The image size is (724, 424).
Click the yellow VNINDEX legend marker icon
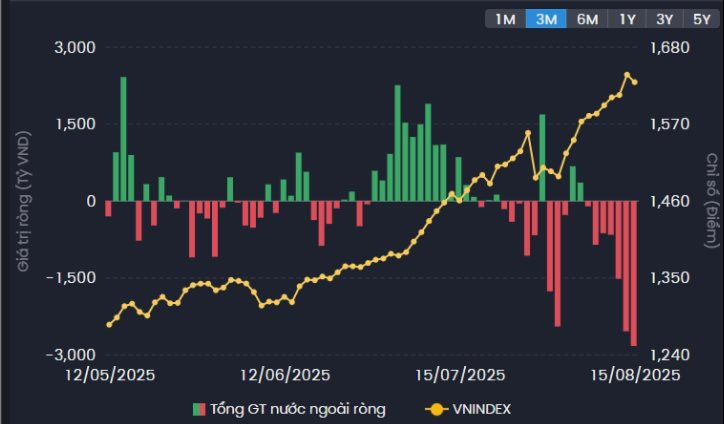click(x=436, y=408)
